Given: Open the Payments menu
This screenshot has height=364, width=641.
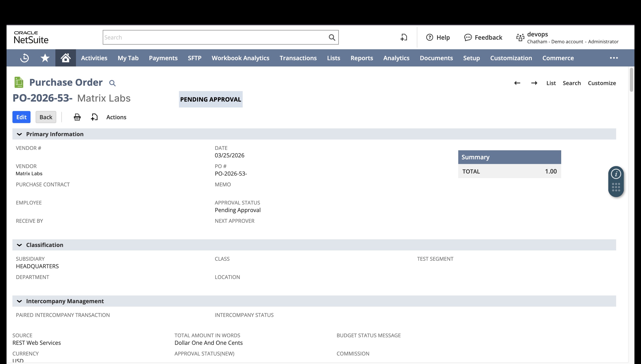Looking at the screenshot, I should click(163, 58).
